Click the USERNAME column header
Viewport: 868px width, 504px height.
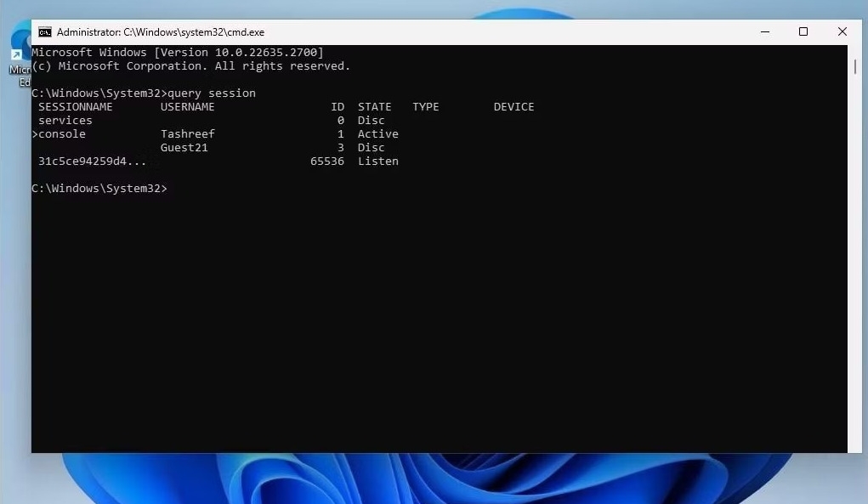point(187,107)
